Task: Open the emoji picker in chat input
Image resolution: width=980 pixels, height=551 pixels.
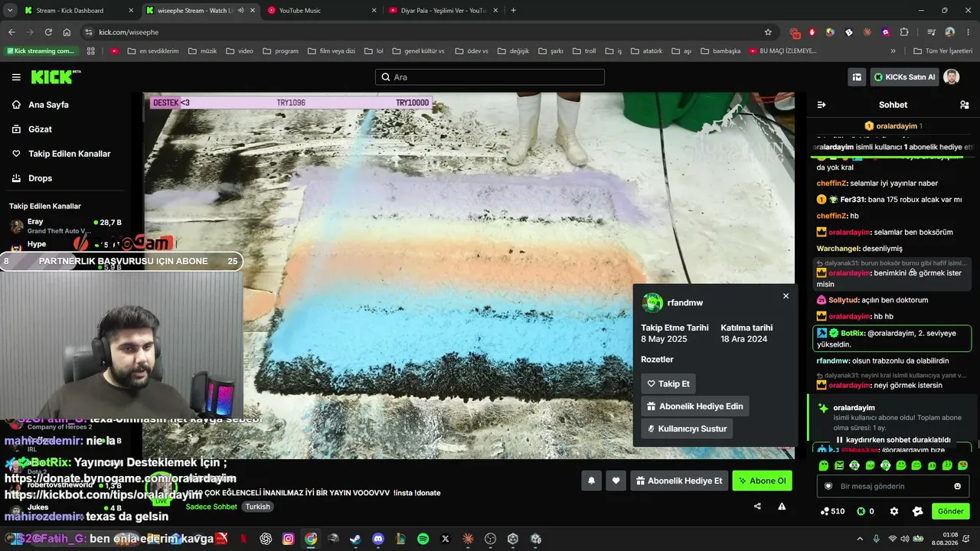Action: (957, 486)
